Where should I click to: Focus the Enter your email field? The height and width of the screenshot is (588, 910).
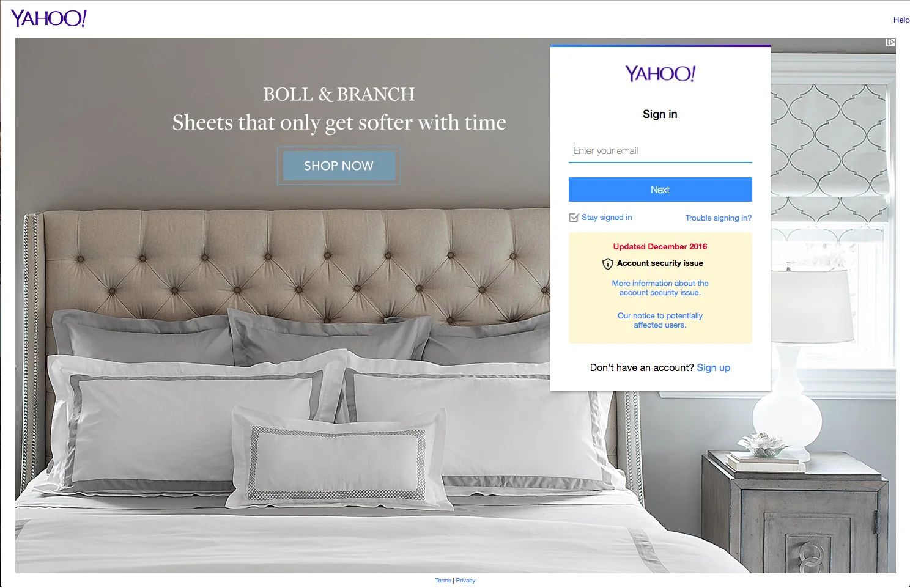tap(660, 151)
